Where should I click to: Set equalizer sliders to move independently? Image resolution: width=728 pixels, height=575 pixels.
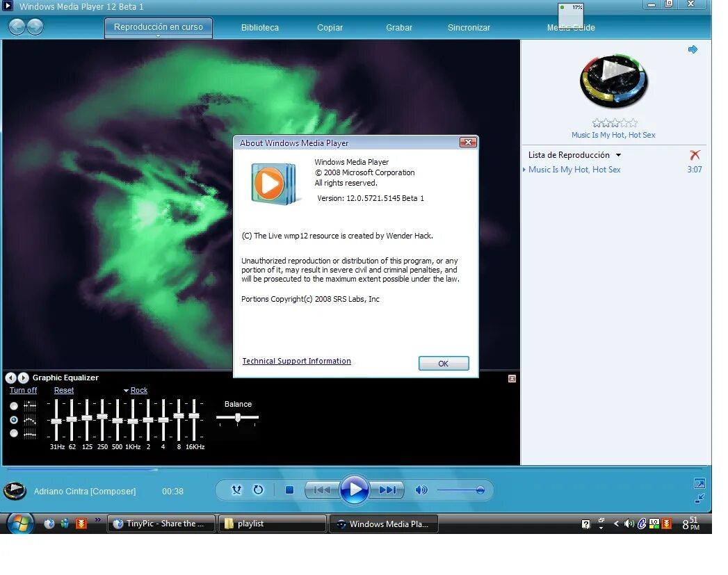(14, 406)
